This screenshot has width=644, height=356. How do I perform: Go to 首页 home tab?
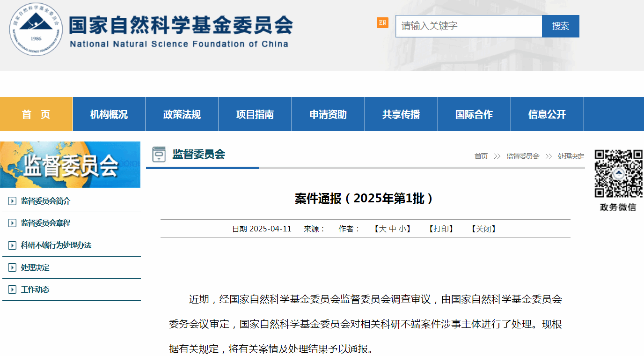36,114
